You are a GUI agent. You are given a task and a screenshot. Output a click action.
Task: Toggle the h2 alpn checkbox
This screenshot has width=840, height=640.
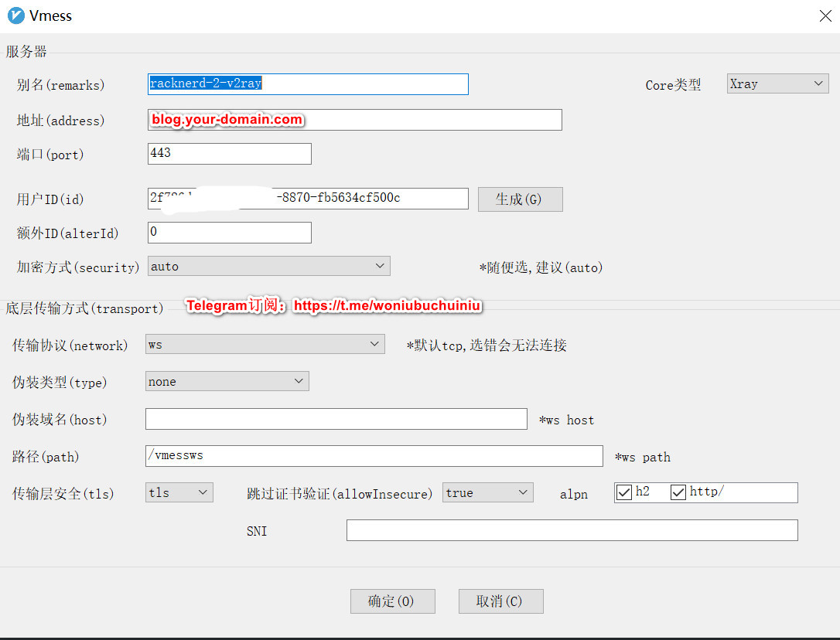click(625, 492)
